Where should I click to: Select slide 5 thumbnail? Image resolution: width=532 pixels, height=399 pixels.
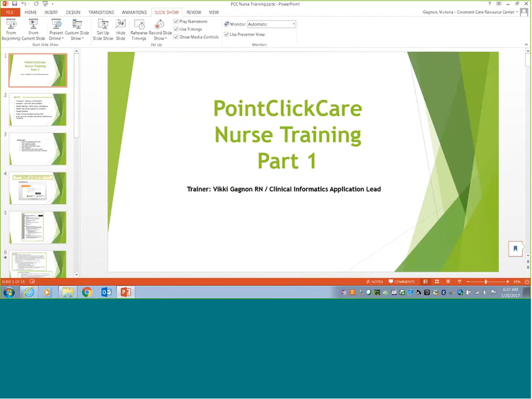point(38,227)
